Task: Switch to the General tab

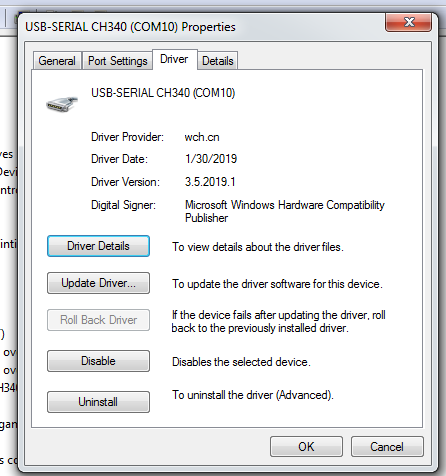Action: click(57, 61)
